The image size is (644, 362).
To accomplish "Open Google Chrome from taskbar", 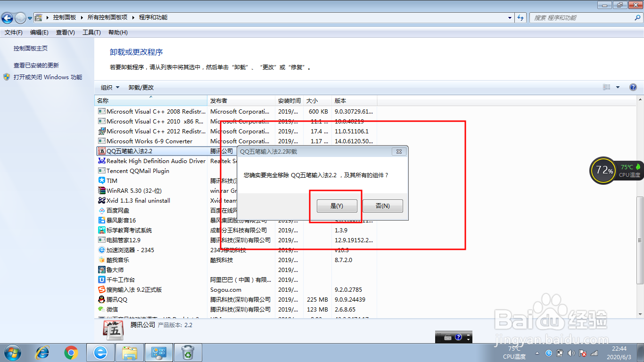I will 71,353.
